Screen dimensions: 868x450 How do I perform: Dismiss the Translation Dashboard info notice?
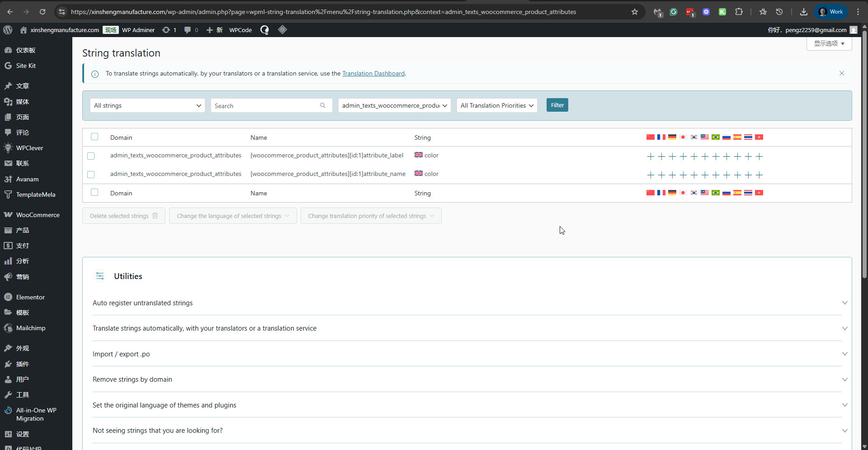pyautogui.click(x=842, y=73)
